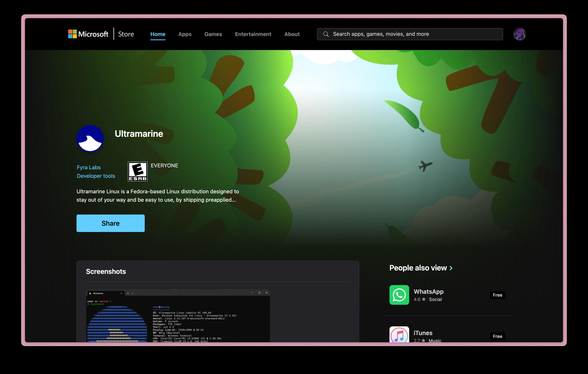Click the Microsoft logo icon
The height and width of the screenshot is (374, 588).
[x=72, y=34]
